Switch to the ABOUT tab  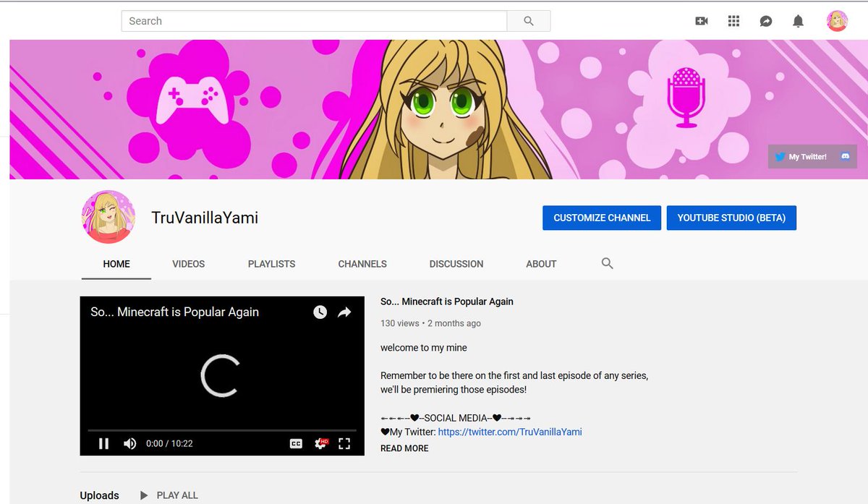click(541, 264)
